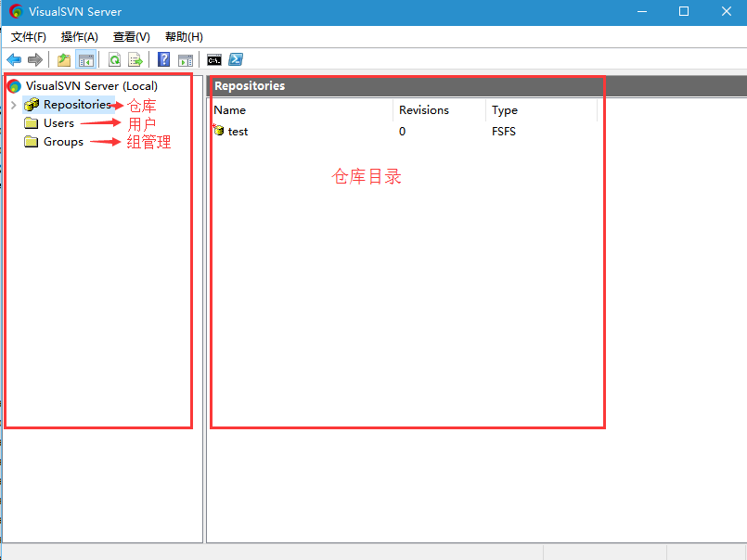Click the revisions value 0 for test

coord(402,132)
